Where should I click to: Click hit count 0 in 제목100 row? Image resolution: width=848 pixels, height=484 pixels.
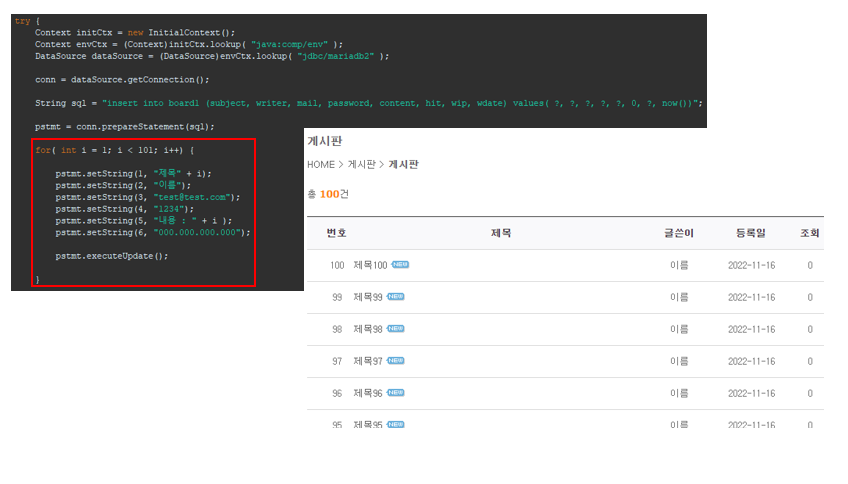tap(810, 265)
